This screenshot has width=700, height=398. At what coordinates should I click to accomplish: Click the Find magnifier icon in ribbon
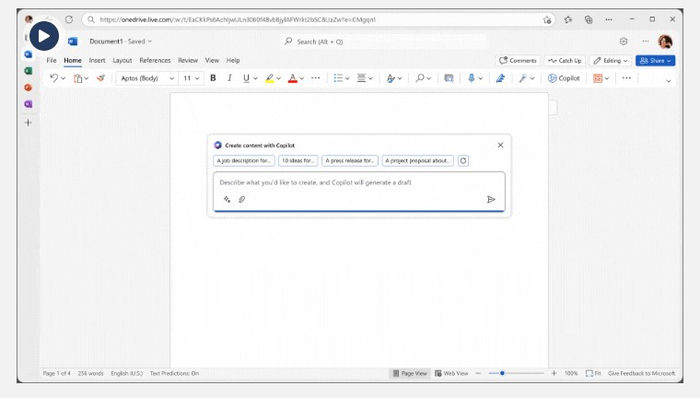click(420, 78)
